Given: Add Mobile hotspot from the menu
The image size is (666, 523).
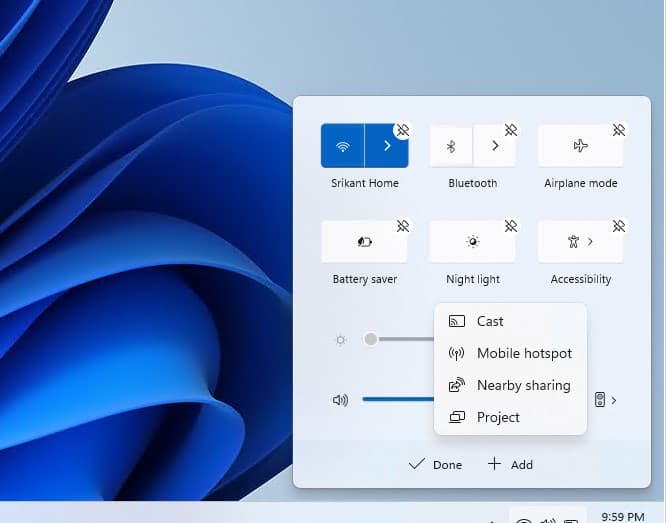Looking at the screenshot, I should click(x=510, y=353).
